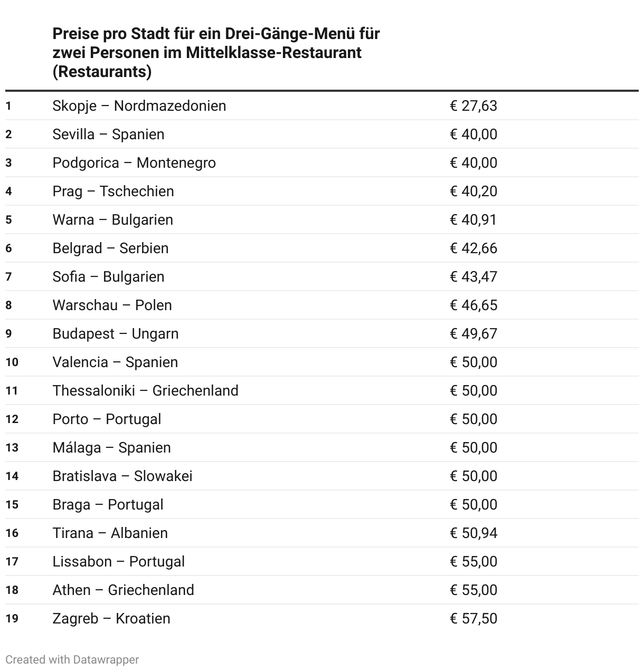The width and height of the screenshot is (644, 672).
Task: Click the 'Created with Datawrapper' link
Action: tap(72, 659)
